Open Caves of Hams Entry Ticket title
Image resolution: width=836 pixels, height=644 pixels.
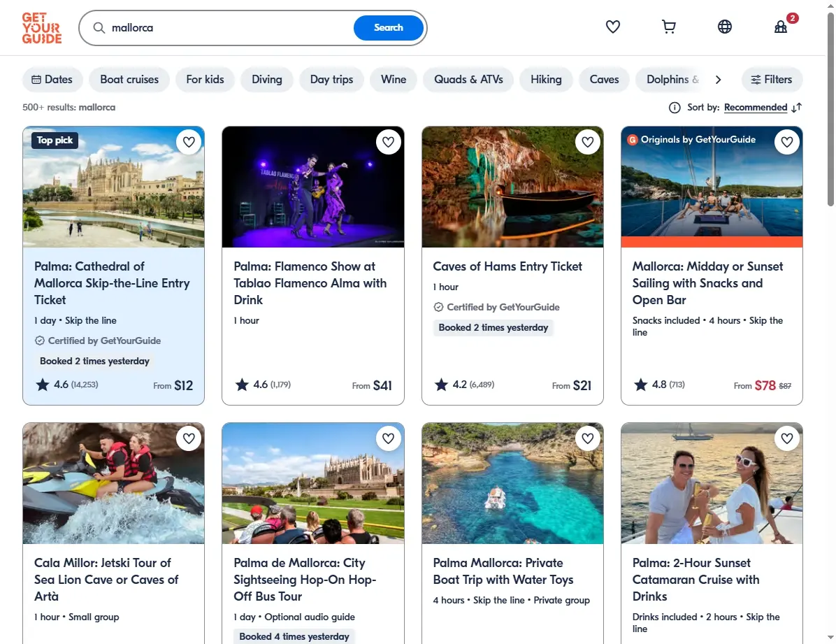(507, 266)
